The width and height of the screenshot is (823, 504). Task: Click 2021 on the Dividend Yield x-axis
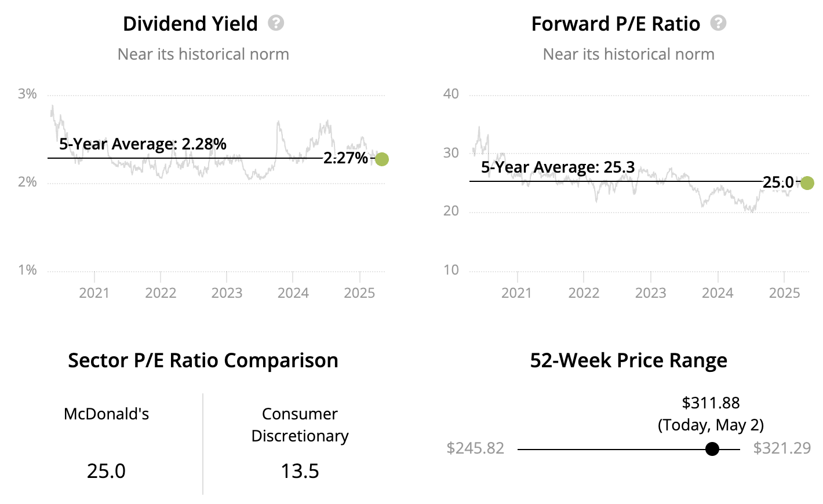tap(94, 293)
